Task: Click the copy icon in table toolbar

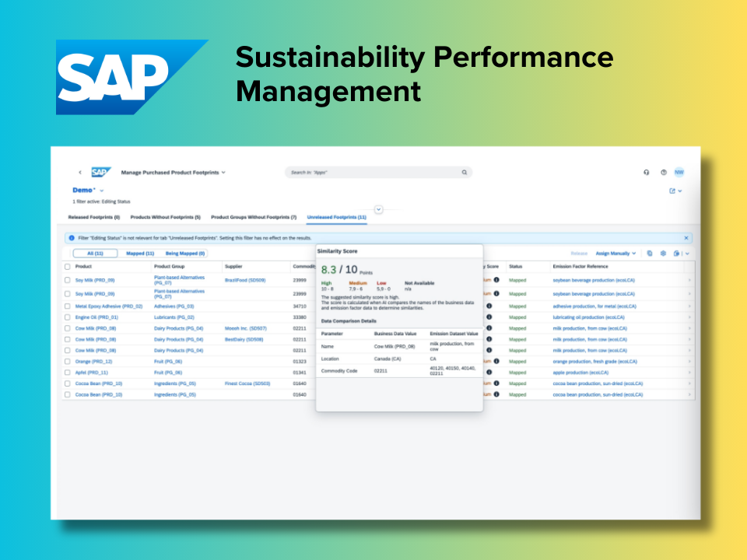Action: pyautogui.click(x=649, y=254)
